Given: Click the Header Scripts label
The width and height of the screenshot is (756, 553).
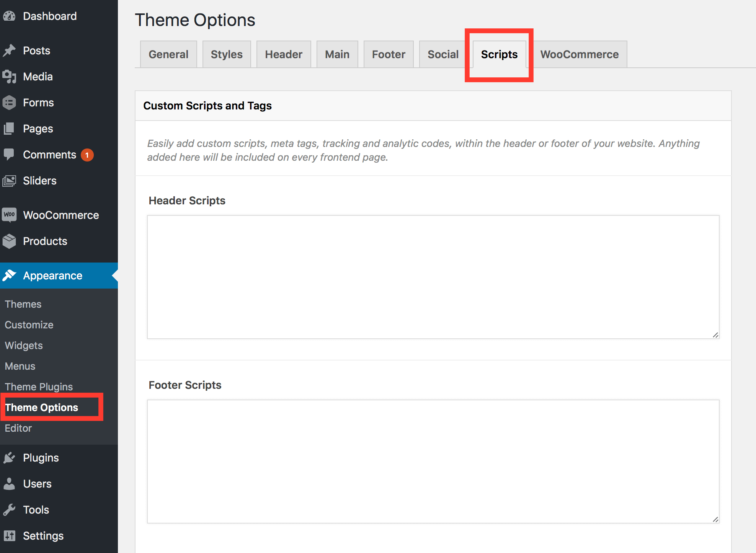Looking at the screenshot, I should (x=187, y=201).
